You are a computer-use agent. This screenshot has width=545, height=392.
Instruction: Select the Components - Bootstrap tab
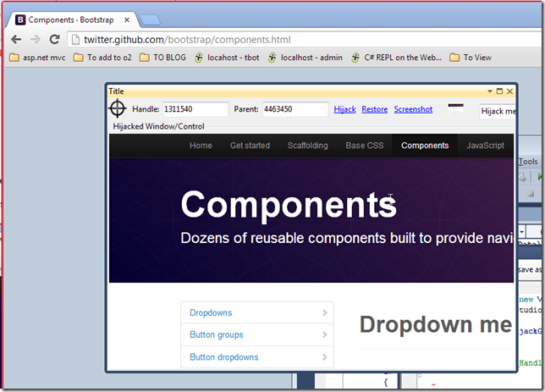coord(71,19)
